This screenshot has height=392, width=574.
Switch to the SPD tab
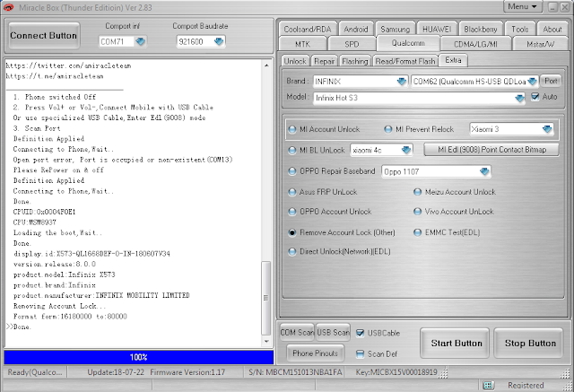pos(352,44)
